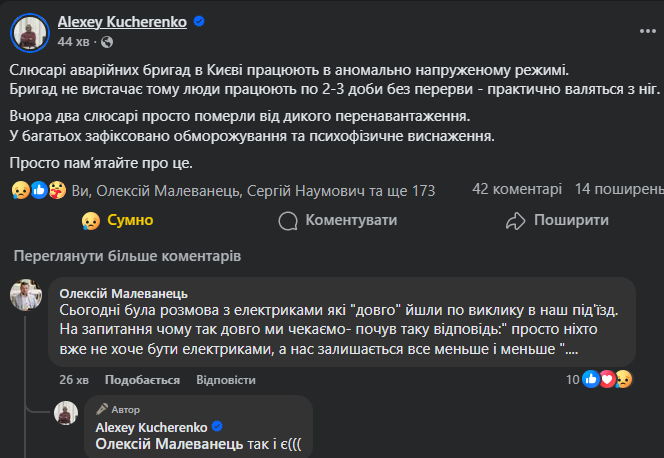
Task: Expand Переглянути більше коментарів
Action: [126, 256]
